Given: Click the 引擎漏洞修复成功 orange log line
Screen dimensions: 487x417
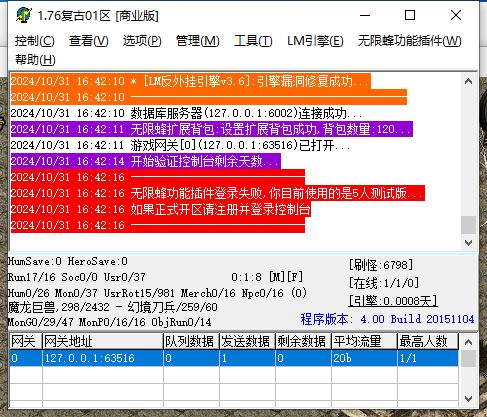Looking at the screenshot, I should coord(191,81).
